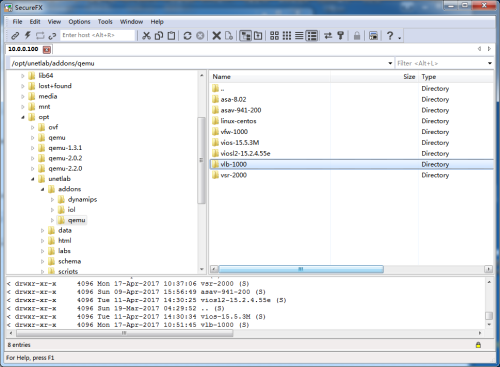Open toolbar options dropdown arrow
Image resolution: width=500 pixels, height=367 pixels.
pos(399,38)
